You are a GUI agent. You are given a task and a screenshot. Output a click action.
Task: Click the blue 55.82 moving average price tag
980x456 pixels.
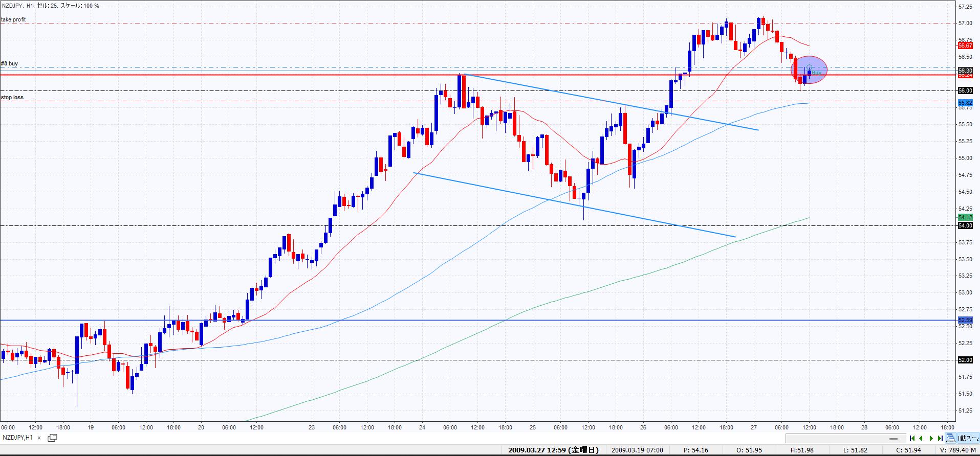965,102
